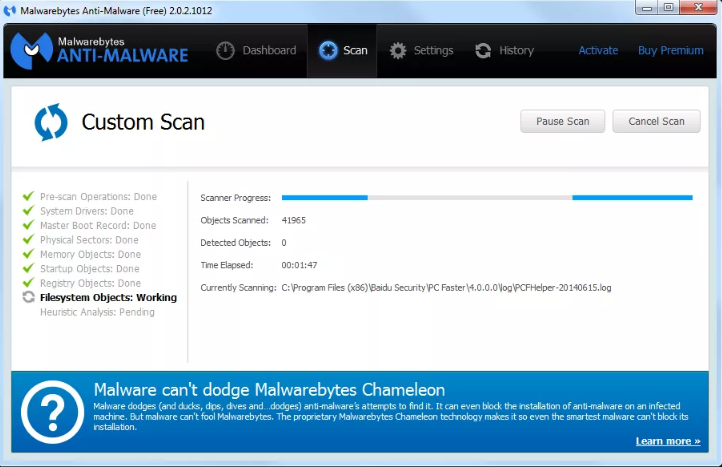Cancel the running scan

[x=657, y=121]
